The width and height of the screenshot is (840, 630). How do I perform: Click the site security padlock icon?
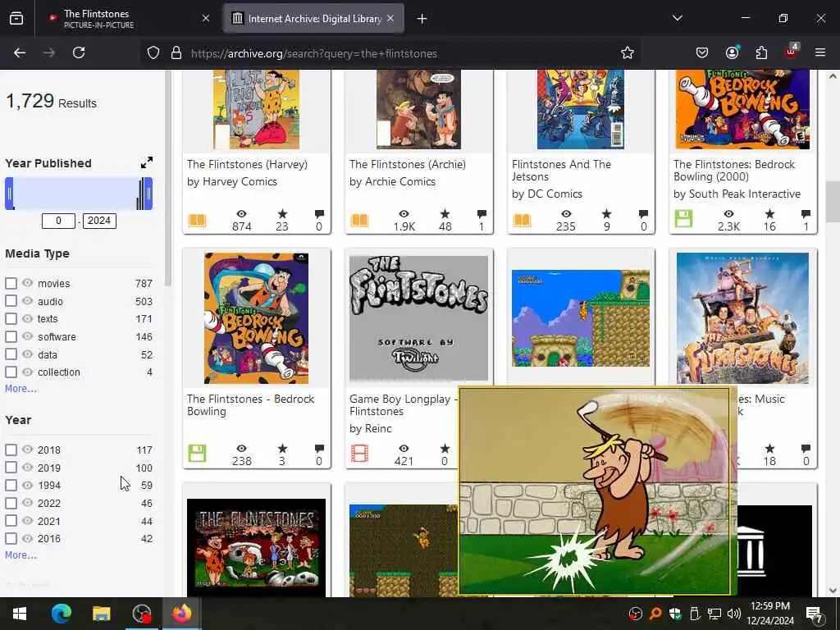click(176, 53)
